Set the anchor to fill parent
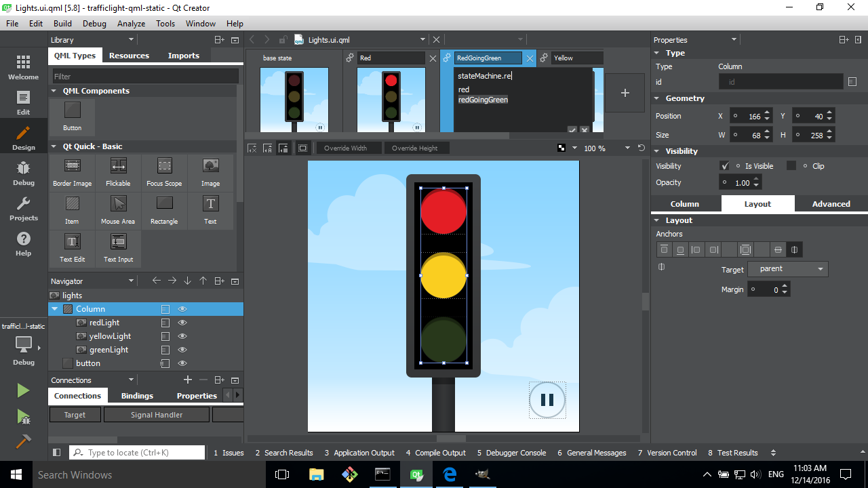The width and height of the screenshot is (868, 488). (x=745, y=249)
